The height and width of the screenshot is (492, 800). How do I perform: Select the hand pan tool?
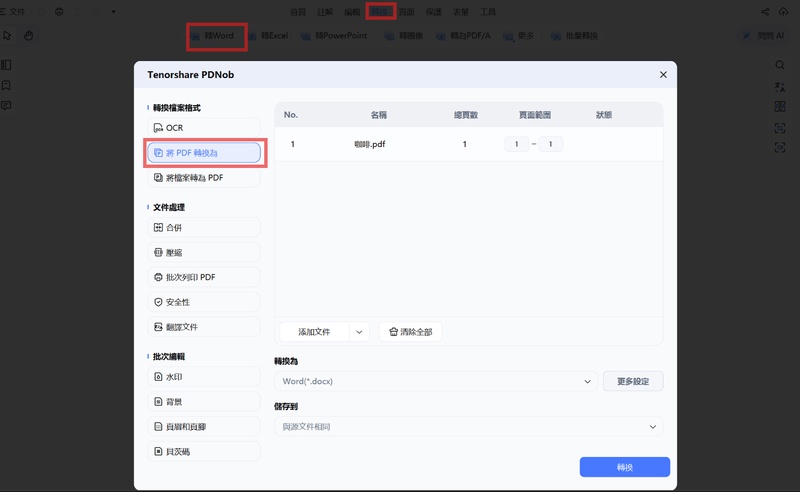29,36
